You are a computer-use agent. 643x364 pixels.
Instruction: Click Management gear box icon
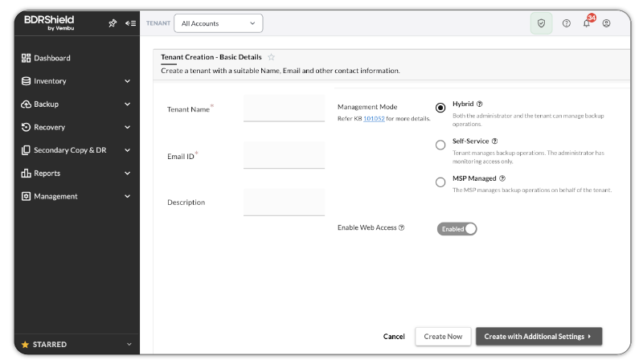26,196
